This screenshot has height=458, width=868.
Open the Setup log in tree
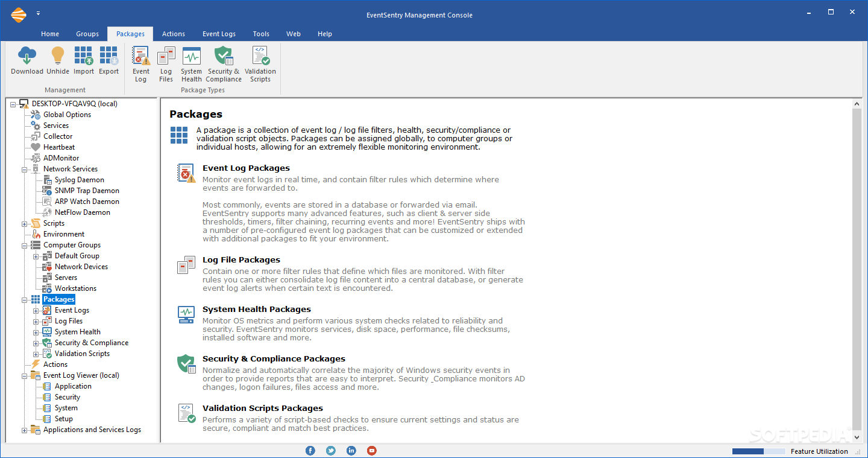64,419
